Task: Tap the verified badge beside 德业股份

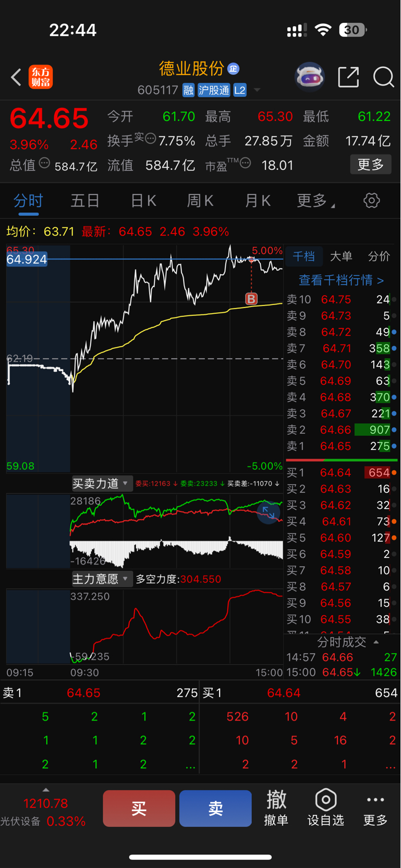Action: click(234, 69)
